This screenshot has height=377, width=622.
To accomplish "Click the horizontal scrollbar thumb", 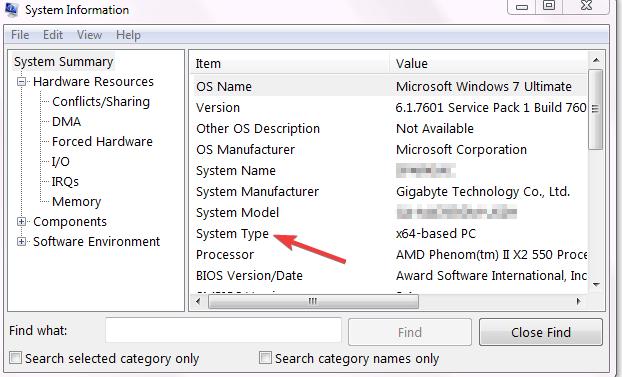I will [313, 302].
